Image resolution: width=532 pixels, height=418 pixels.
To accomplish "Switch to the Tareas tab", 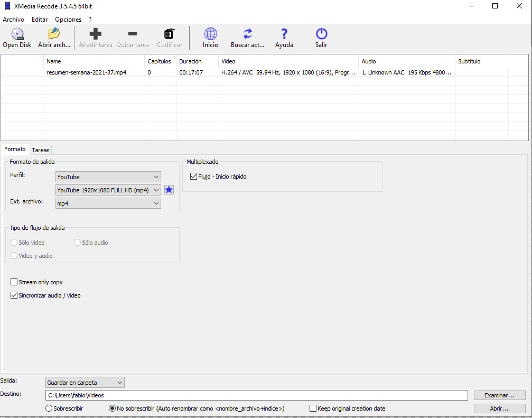I will pyautogui.click(x=41, y=150).
